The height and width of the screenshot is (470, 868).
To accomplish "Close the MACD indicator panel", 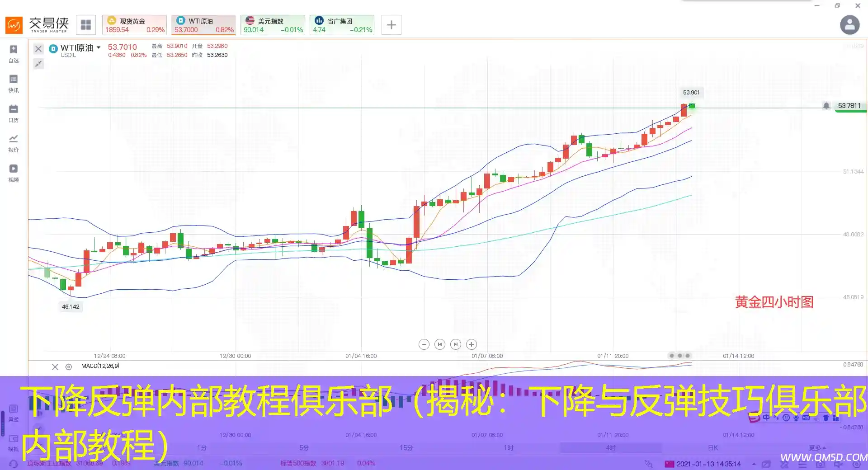I will pyautogui.click(x=55, y=367).
